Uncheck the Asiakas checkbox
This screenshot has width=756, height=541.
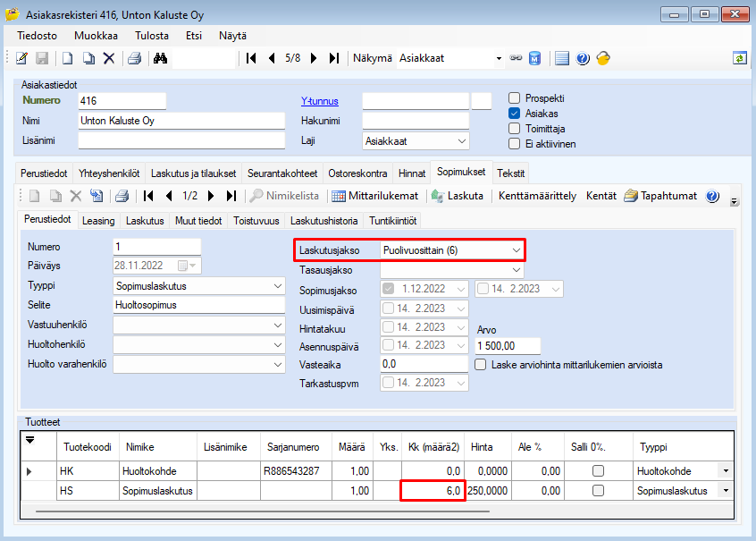(x=515, y=114)
